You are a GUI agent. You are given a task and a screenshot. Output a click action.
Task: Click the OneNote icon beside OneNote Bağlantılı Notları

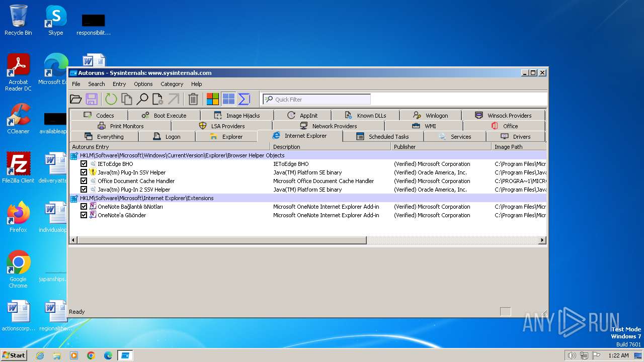pos(93,207)
